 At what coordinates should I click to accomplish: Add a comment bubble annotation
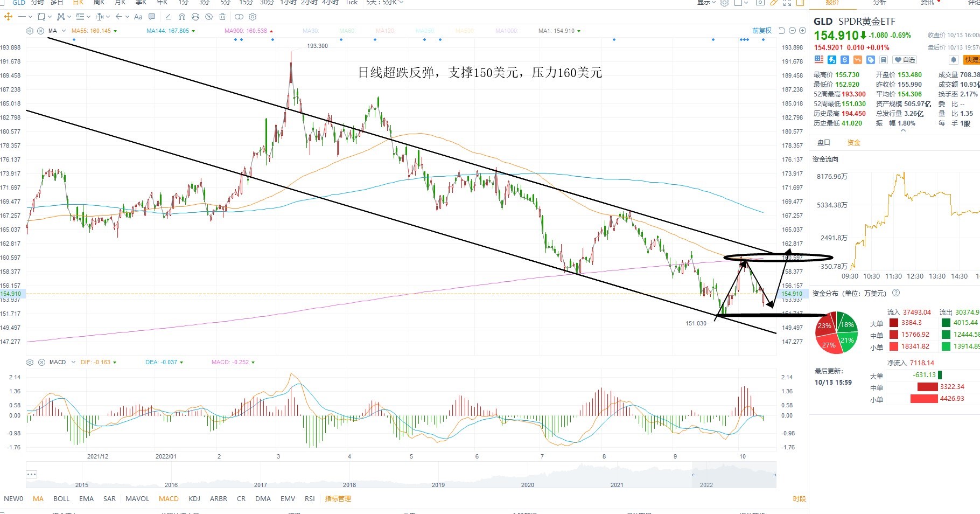pos(152,17)
